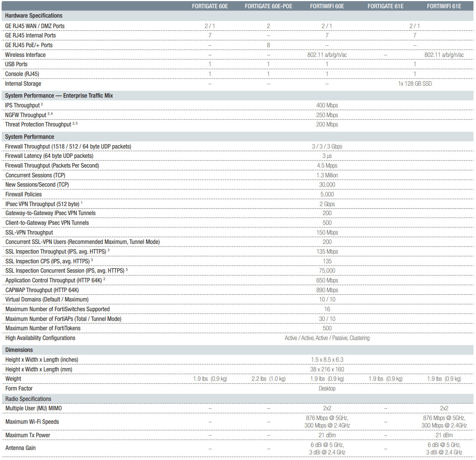Select the FORTIGATE 61E column header
This screenshot has width=476, height=460.
click(385, 6)
